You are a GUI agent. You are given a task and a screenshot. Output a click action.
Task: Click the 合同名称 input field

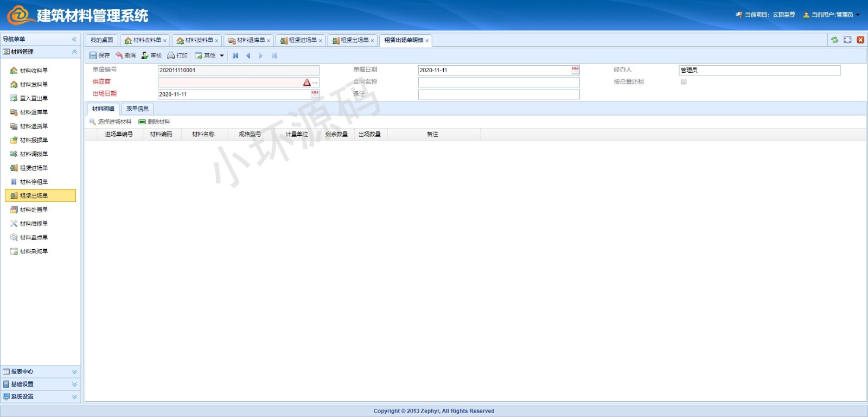point(499,83)
